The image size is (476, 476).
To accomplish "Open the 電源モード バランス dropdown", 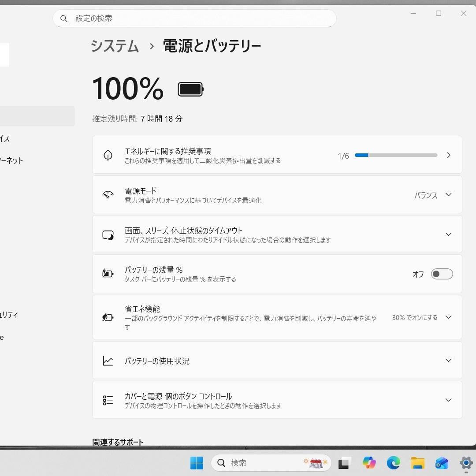I will 433,195.
